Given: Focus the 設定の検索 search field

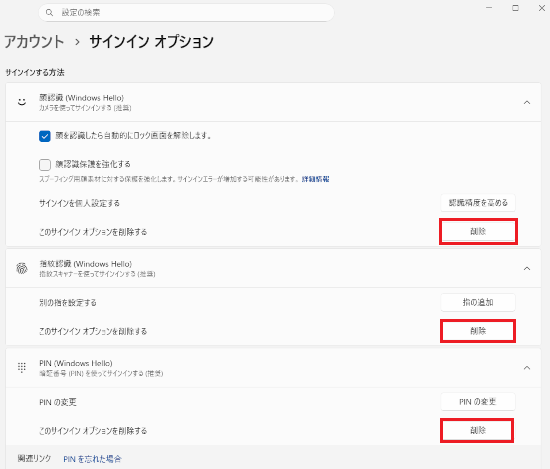Looking at the screenshot, I should pyautogui.click(x=186, y=13).
